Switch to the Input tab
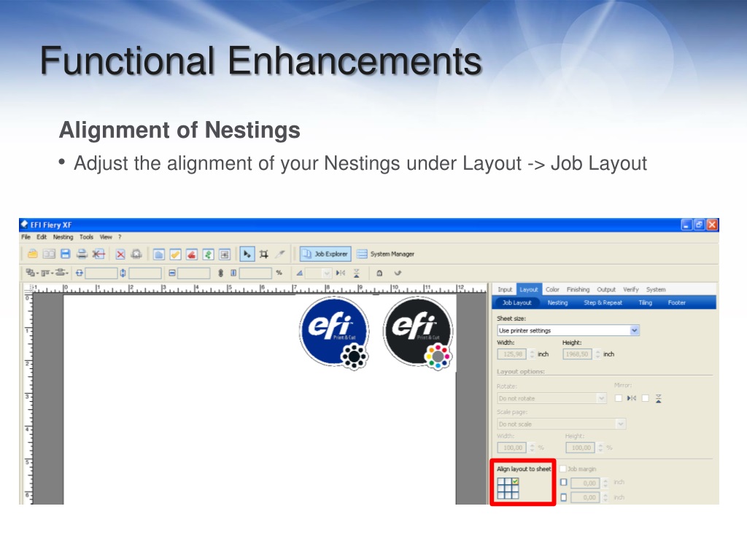The width and height of the screenshot is (747, 560). (505, 289)
